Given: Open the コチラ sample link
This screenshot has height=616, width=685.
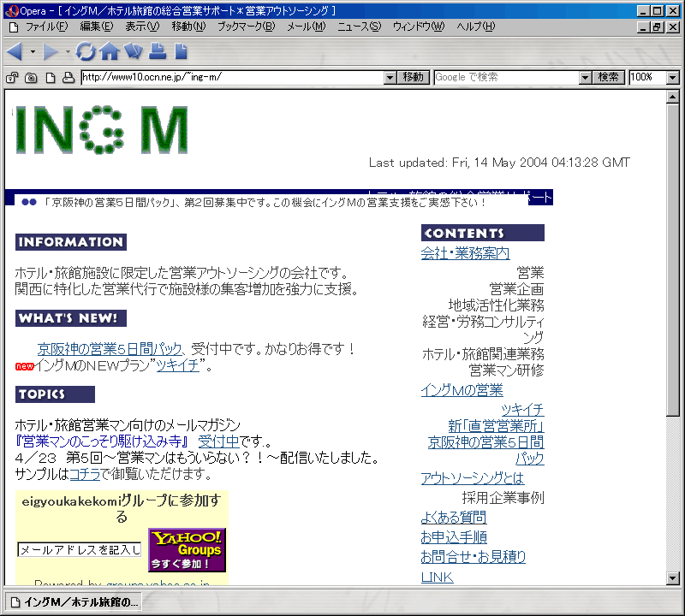Looking at the screenshot, I should point(85,474).
